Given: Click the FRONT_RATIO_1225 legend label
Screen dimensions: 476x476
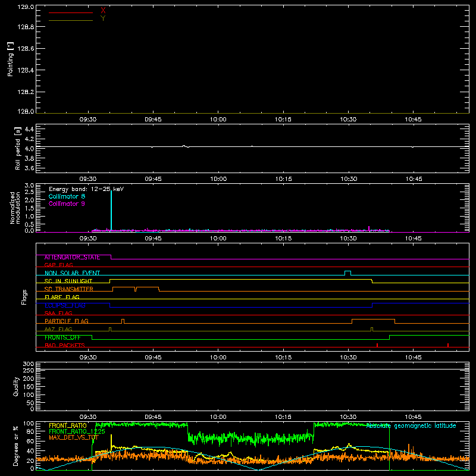Looking at the screenshot, I should (77, 431).
